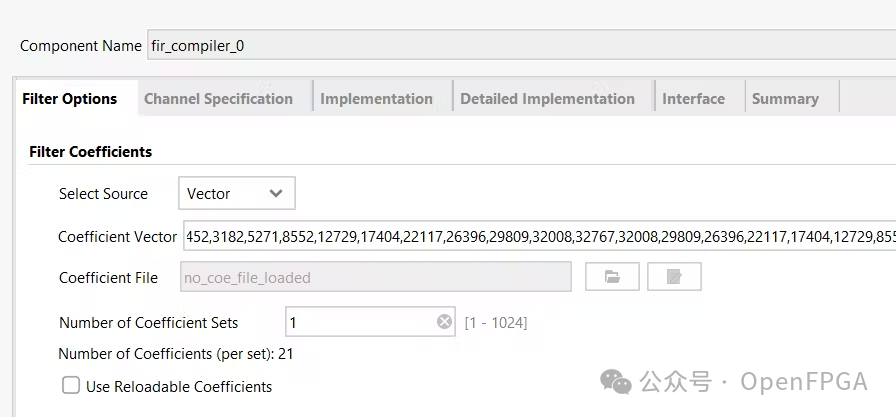The width and height of the screenshot is (896, 417).
Task: Click the Filter Coefficients section heading
Action: 91,152
